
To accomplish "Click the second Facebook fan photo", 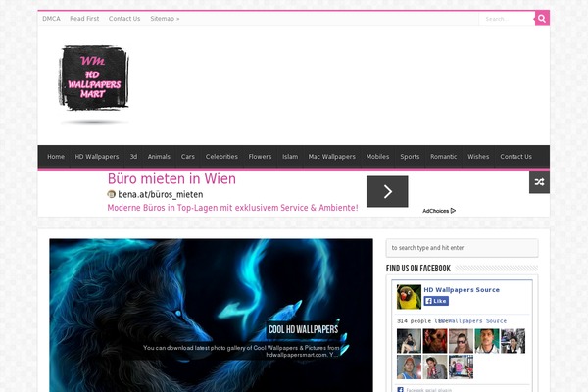I will 435,341.
